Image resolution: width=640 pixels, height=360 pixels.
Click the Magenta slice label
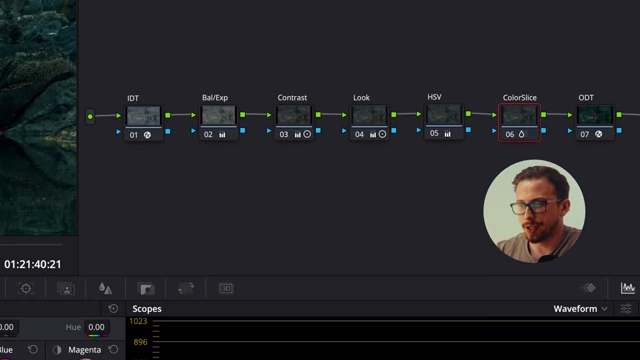click(x=84, y=350)
